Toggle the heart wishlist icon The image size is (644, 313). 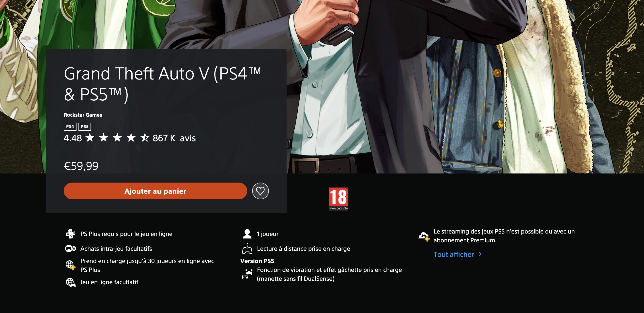pyautogui.click(x=260, y=191)
